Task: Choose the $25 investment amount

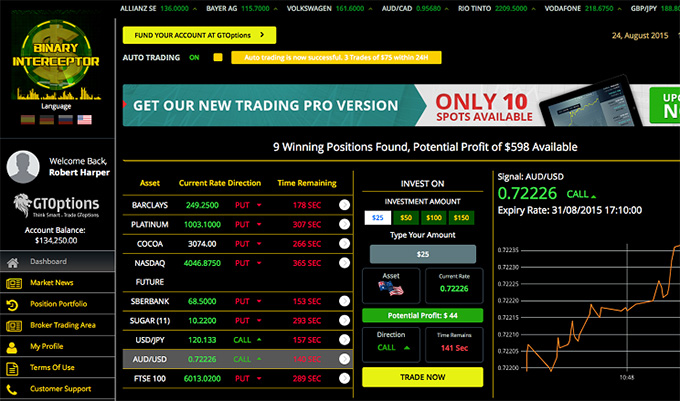Action: click(x=378, y=218)
